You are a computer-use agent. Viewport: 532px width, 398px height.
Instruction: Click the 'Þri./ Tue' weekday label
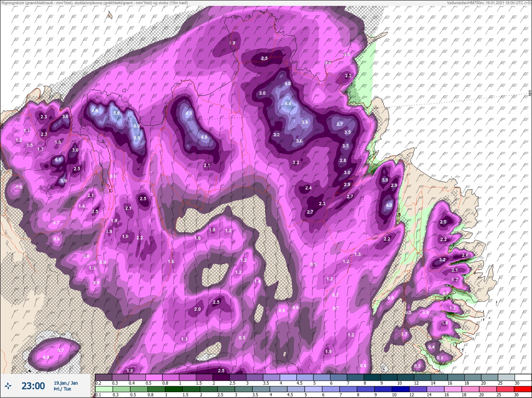tap(62, 389)
